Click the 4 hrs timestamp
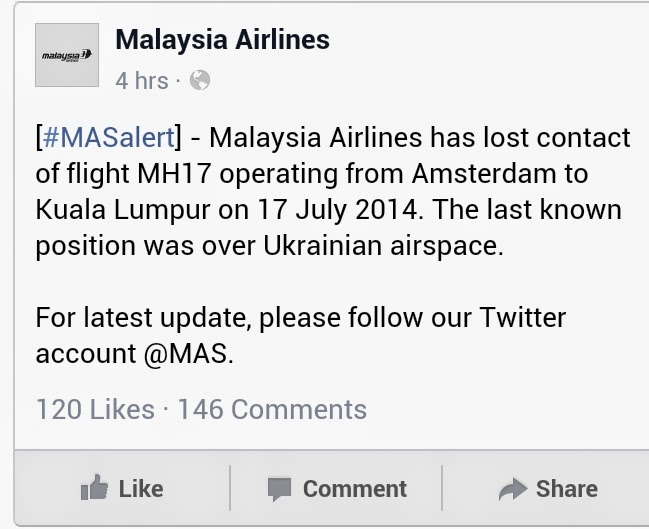Viewport: 649px width, 529px height. pyautogui.click(x=142, y=81)
